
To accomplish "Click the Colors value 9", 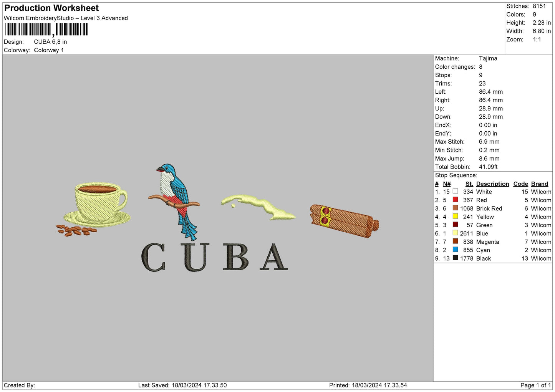I will click(x=534, y=15).
